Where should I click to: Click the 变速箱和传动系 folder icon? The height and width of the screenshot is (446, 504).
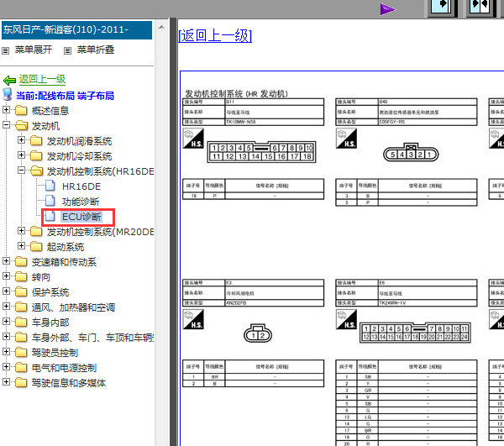click(21, 261)
